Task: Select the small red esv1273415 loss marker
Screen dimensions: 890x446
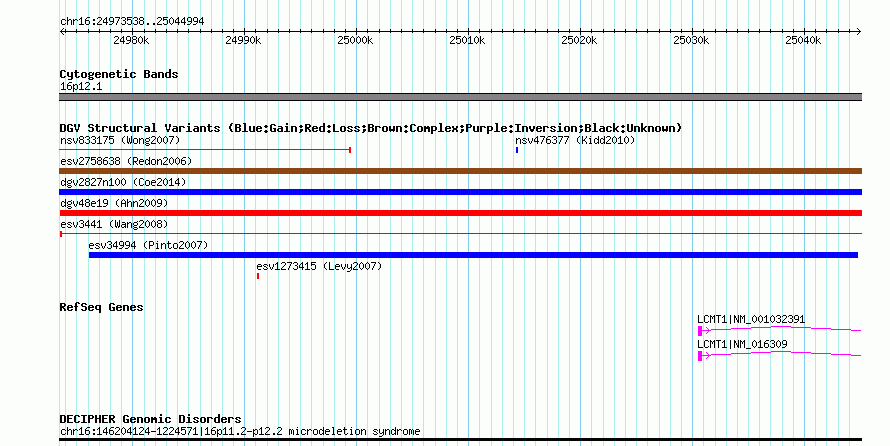Action: 258,276
